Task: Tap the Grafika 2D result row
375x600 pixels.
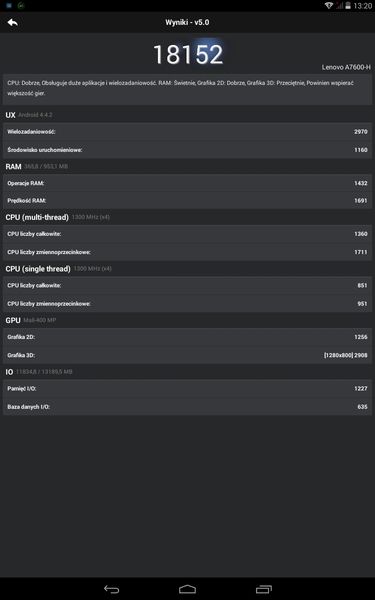Action: (188, 337)
